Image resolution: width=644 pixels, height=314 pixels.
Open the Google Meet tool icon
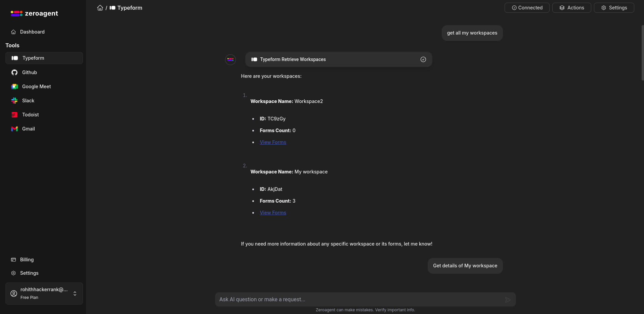pos(14,87)
